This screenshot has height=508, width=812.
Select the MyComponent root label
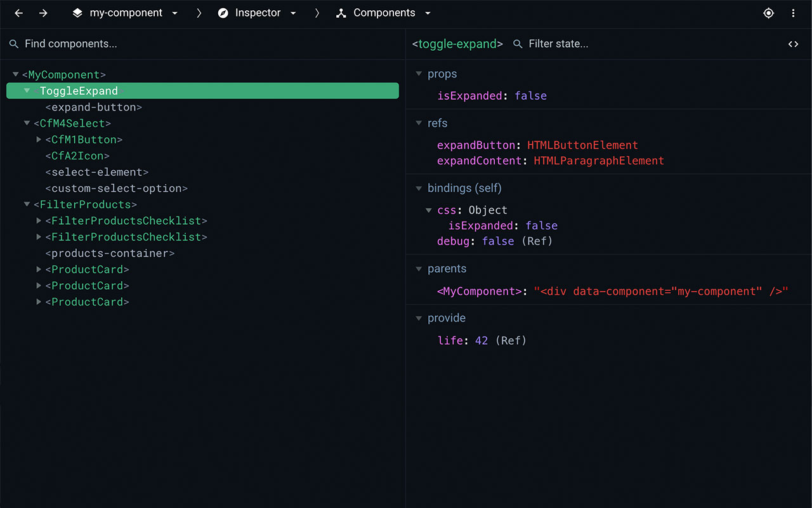(x=64, y=75)
